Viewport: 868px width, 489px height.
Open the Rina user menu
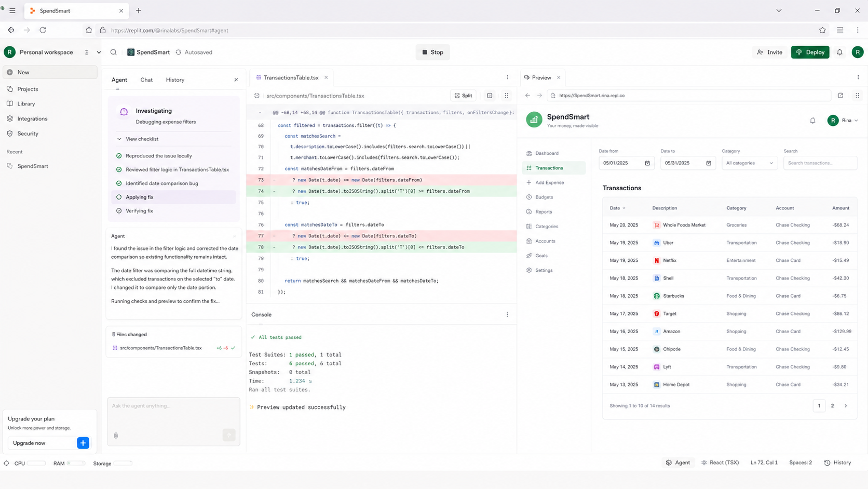click(844, 120)
